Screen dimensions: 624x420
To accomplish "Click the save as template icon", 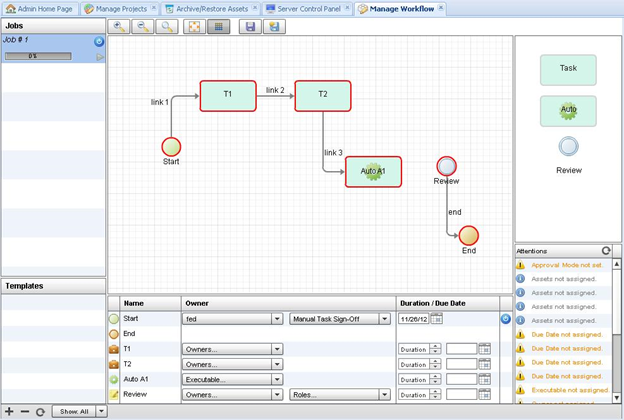I will (x=274, y=27).
